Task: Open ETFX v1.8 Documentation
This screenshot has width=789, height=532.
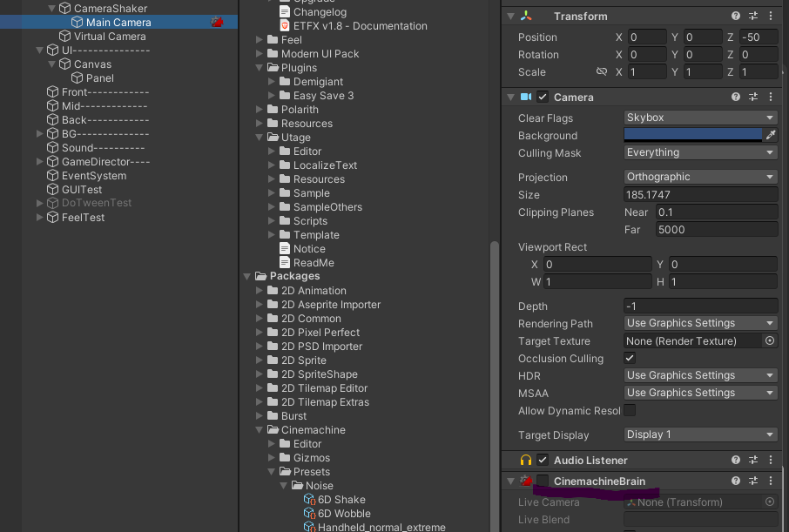Action: [357, 25]
